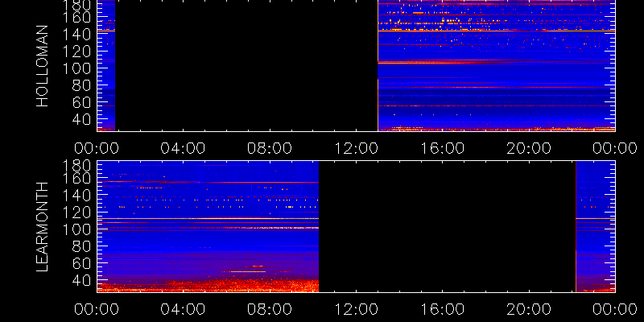Image resolution: width=644 pixels, height=322 pixels.
Task: Click 12:00 time label under Holloman plot
Action: click(356, 148)
